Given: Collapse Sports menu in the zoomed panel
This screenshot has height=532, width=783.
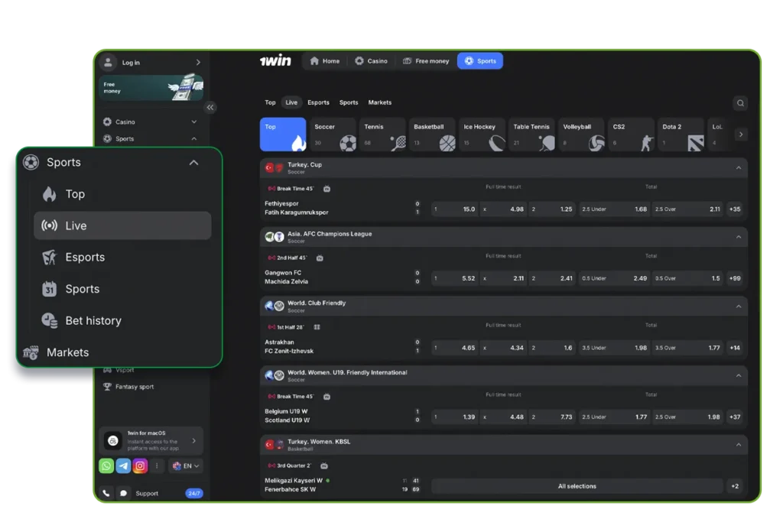Looking at the screenshot, I should (x=193, y=162).
